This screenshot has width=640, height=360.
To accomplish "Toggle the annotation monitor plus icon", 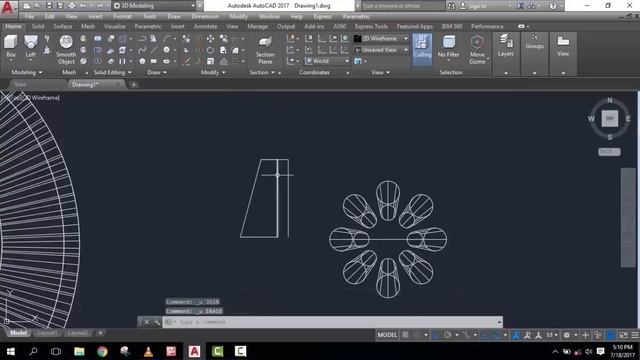I will click(x=585, y=335).
